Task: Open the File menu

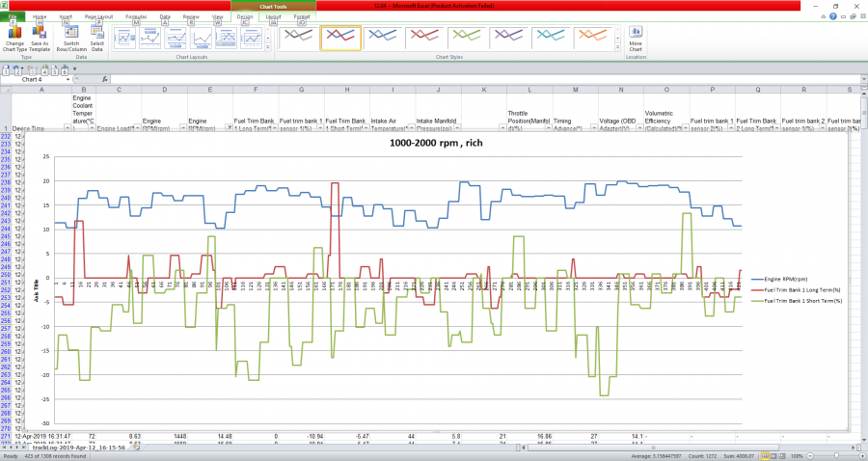Action: point(14,16)
